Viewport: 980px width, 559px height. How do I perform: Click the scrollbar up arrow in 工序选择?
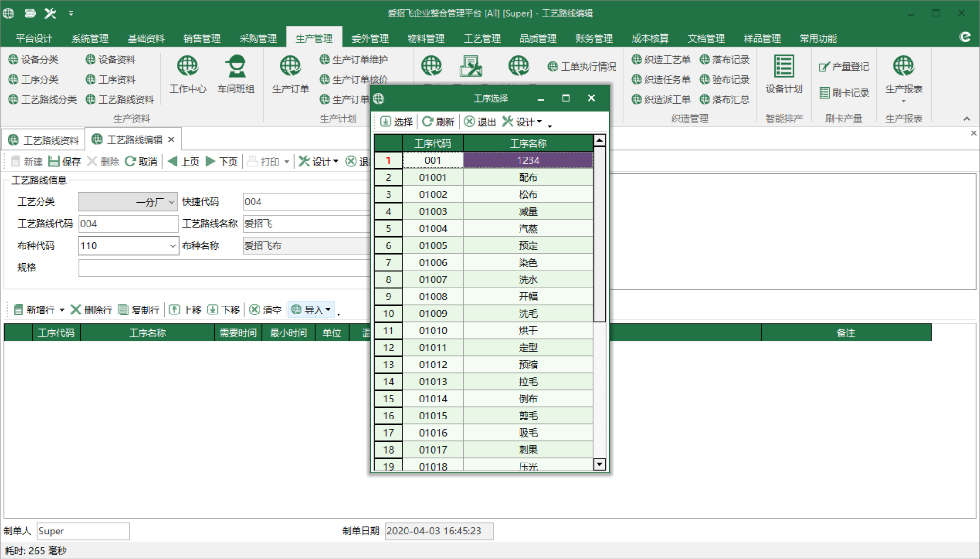click(x=599, y=140)
